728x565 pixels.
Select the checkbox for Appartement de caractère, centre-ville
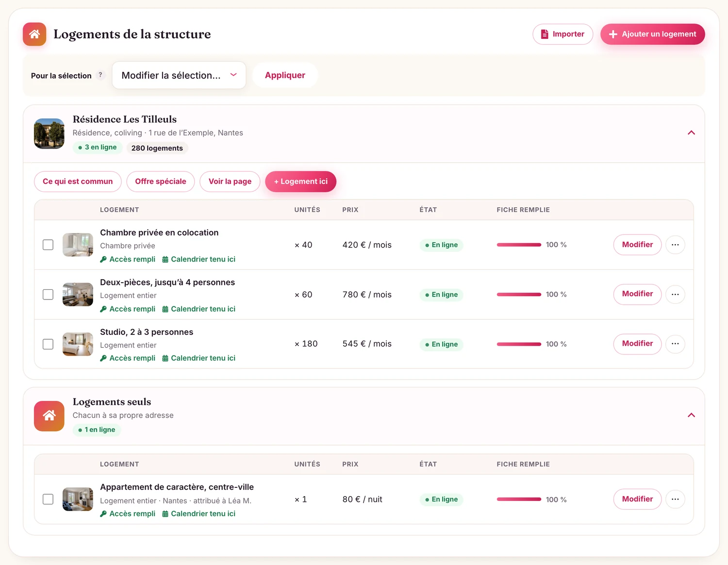(x=48, y=499)
